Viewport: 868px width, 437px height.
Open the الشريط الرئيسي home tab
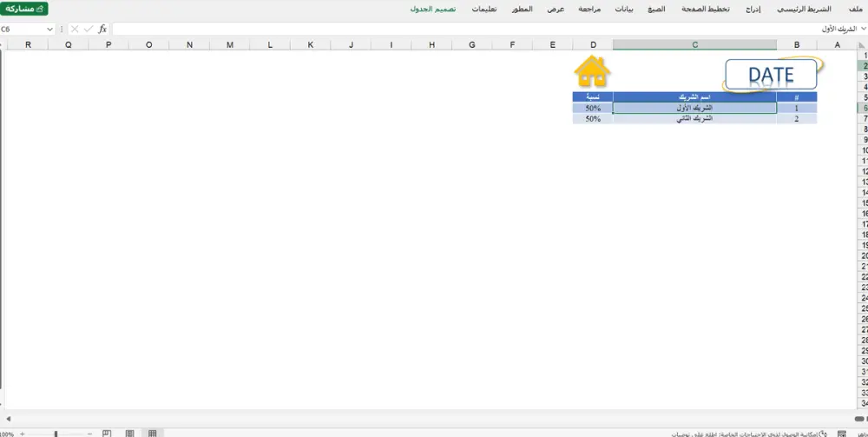tap(805, 10)
